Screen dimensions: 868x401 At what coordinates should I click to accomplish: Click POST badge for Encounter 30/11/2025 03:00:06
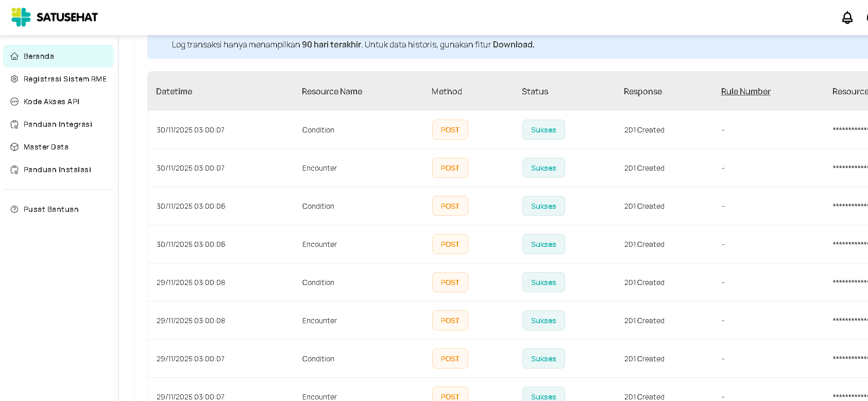[450, 244]
